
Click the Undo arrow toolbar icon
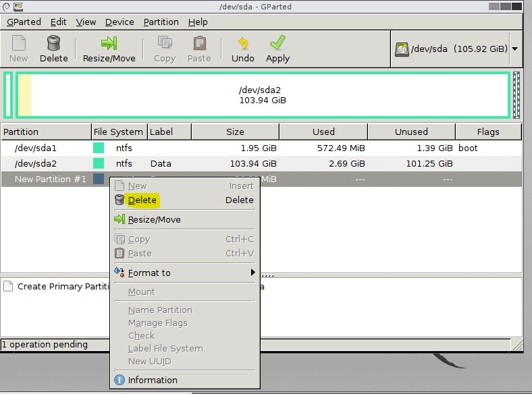[x=243, y=43]
